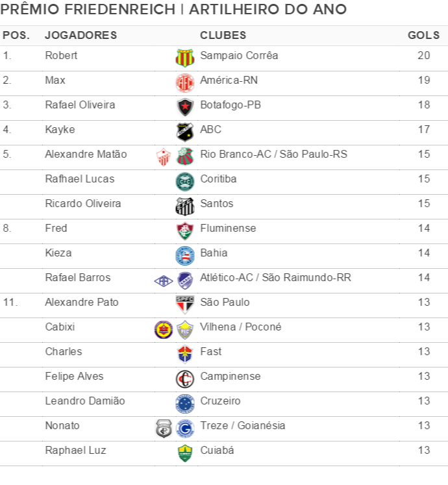Select the América-RN red crest
Screen dimensions: 448x485
pos(185,83)
